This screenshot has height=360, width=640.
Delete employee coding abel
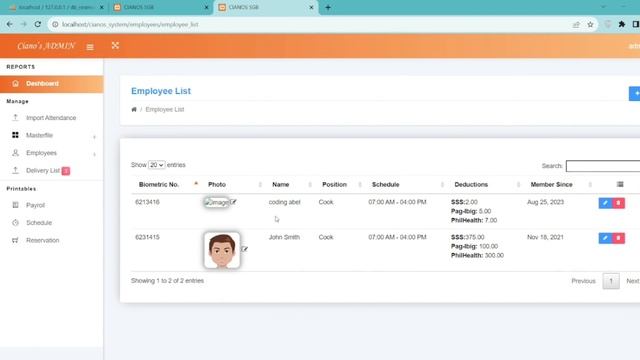pyautogui.click(x=618, y=203)
